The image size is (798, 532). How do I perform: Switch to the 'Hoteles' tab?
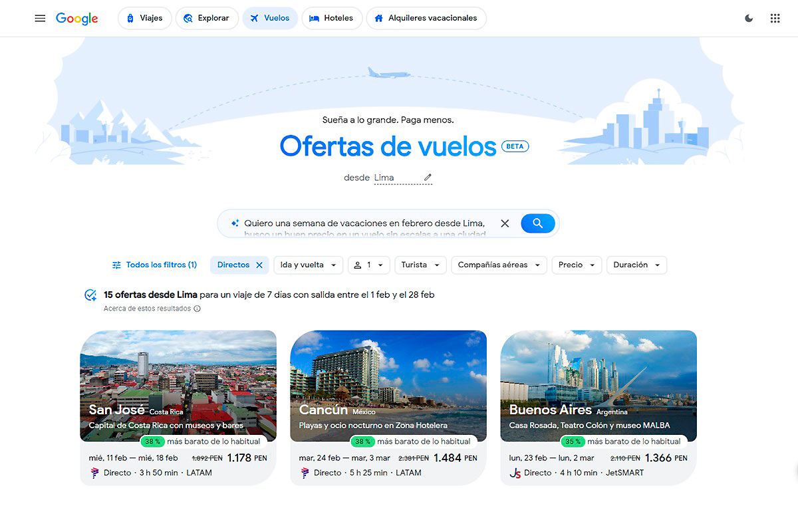(331, 19)
